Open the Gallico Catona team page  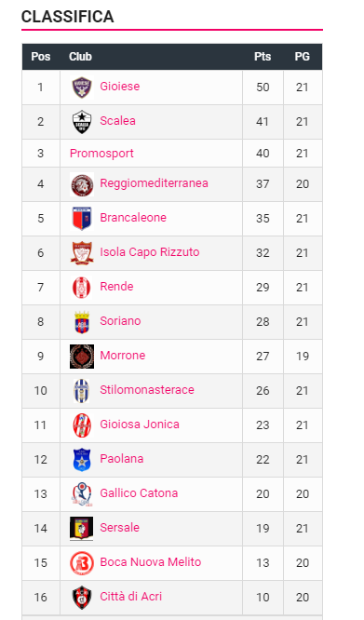click(139, 493)
